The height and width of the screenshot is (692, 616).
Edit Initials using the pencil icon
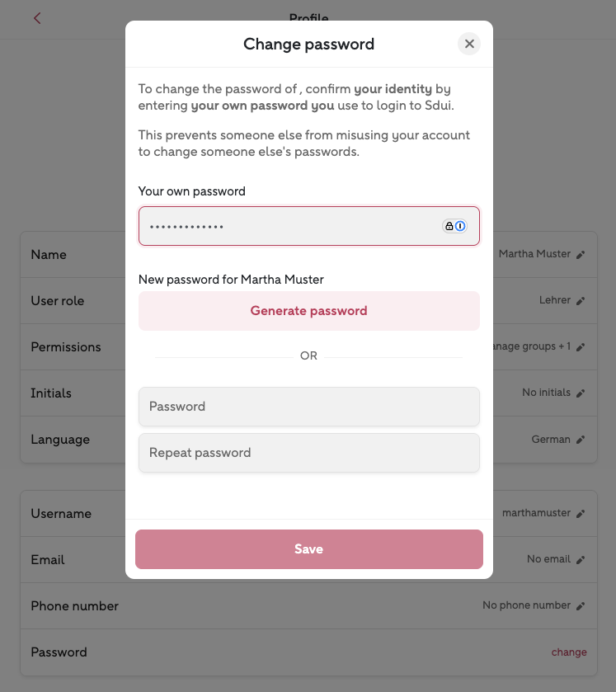(x=581, y=393)
